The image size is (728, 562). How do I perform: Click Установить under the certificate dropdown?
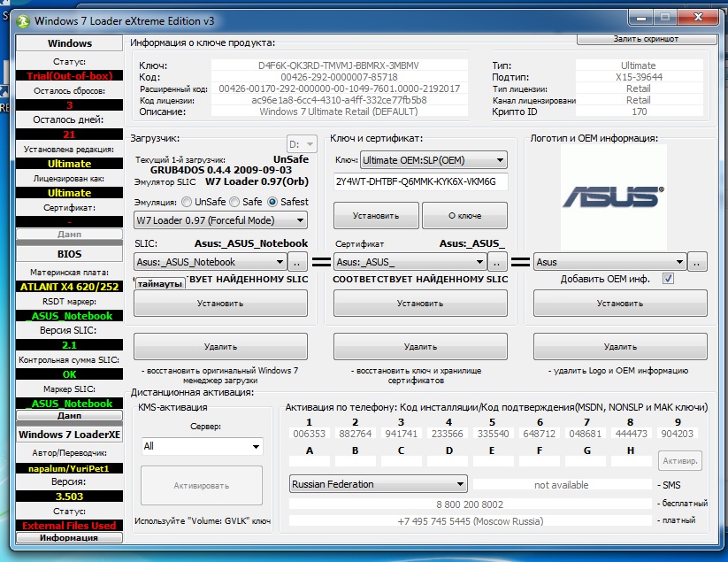pyautogui.click(x=420, y=304)
